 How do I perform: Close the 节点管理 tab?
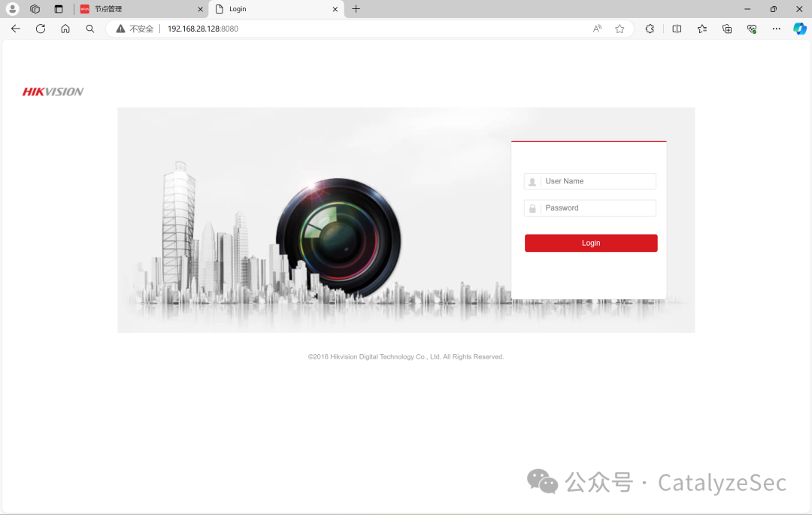click(201, 9)
